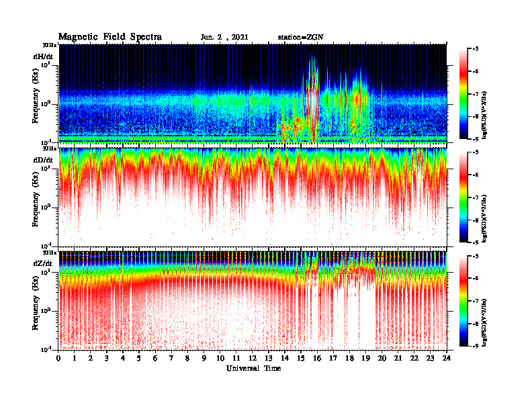This screenshot has height=411, width=532.
Task: Click the dZ/dt spectrogram plot area
Action: (x=253, y=300)
